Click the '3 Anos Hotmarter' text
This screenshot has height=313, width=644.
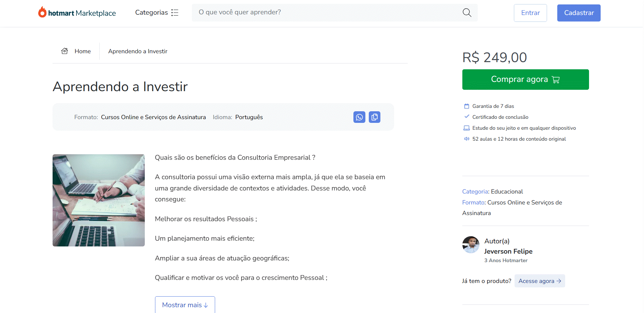[x=506, y=260]
